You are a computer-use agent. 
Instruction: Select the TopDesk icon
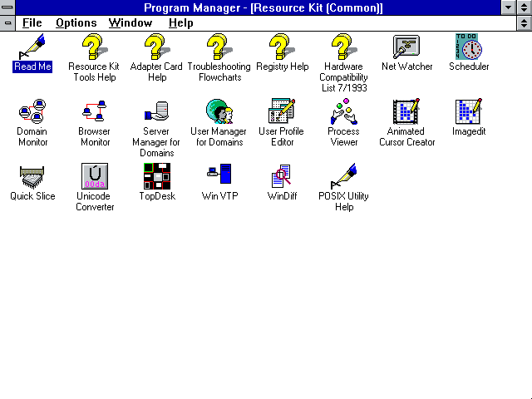(x=156, y=175)
